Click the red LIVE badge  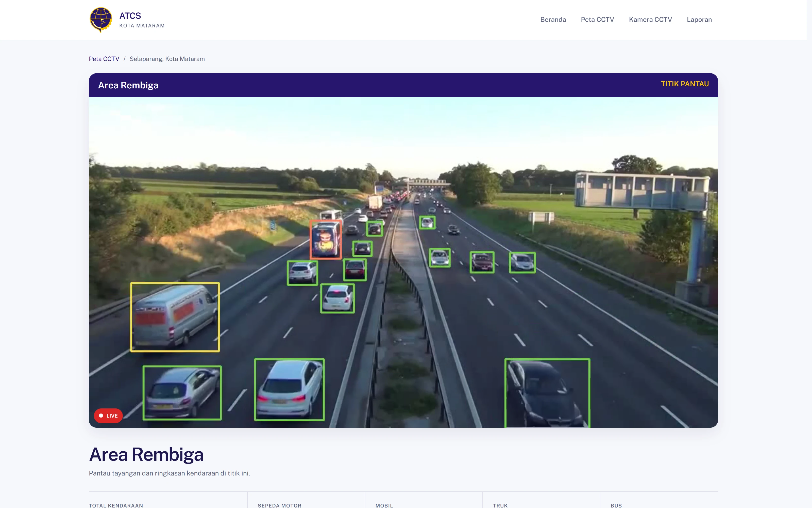pos(108,416)
